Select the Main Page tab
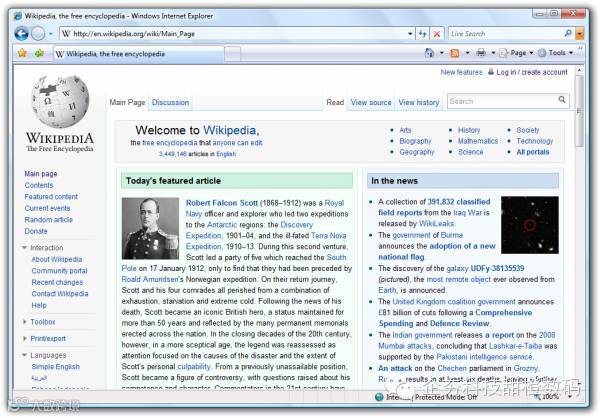600x418 pixels. (x=127, y=103)
